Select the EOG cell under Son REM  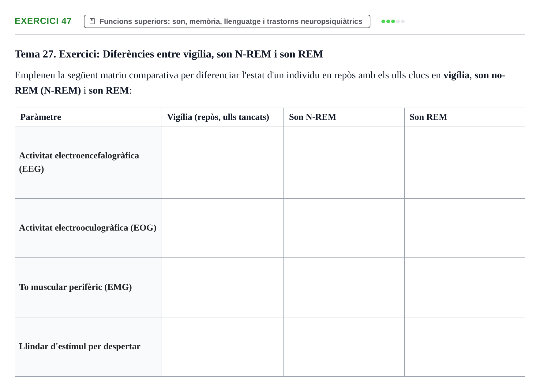[465, 228]
